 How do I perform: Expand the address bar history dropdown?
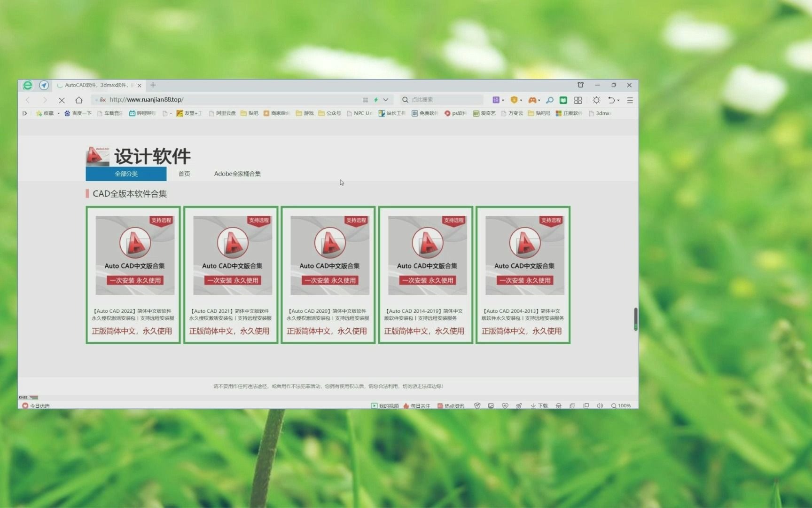point(386,100)
